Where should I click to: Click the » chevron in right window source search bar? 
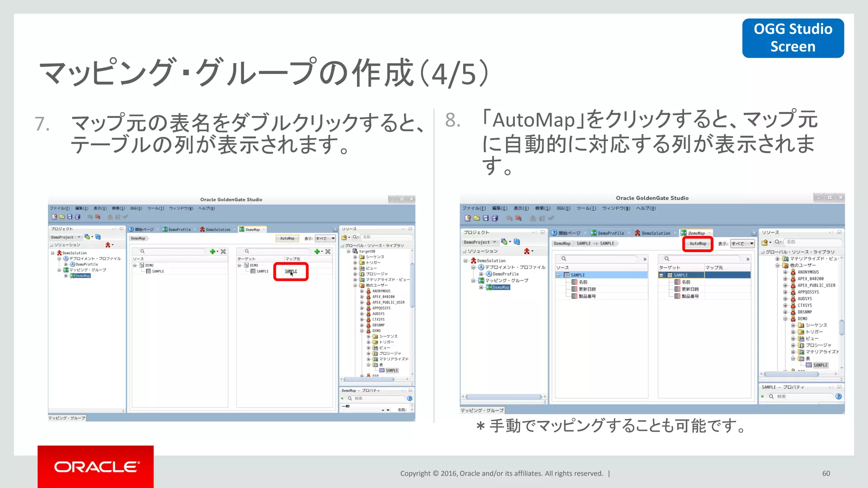(645, 259)
